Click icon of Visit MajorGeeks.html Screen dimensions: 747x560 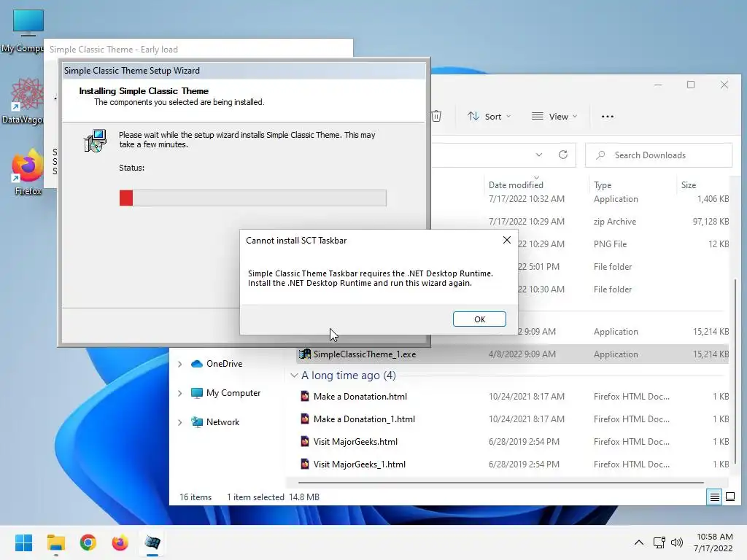(x=304, y=441)
